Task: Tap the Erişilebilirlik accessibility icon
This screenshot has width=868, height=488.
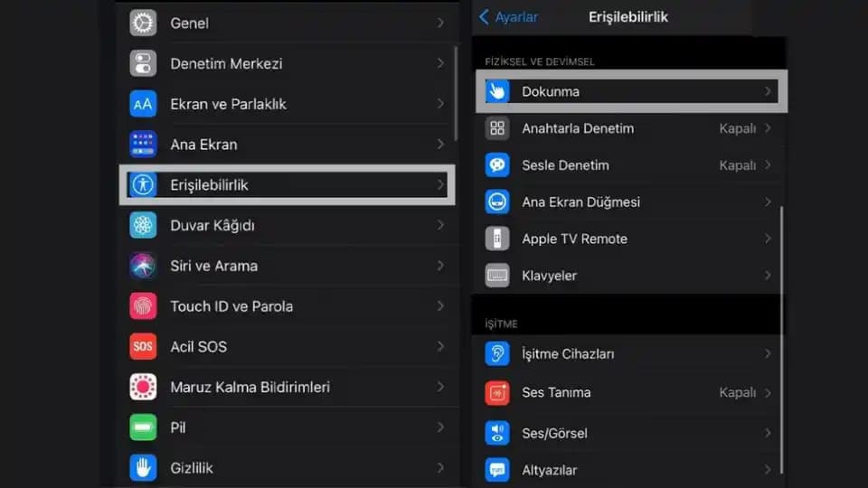Action: 143,184
